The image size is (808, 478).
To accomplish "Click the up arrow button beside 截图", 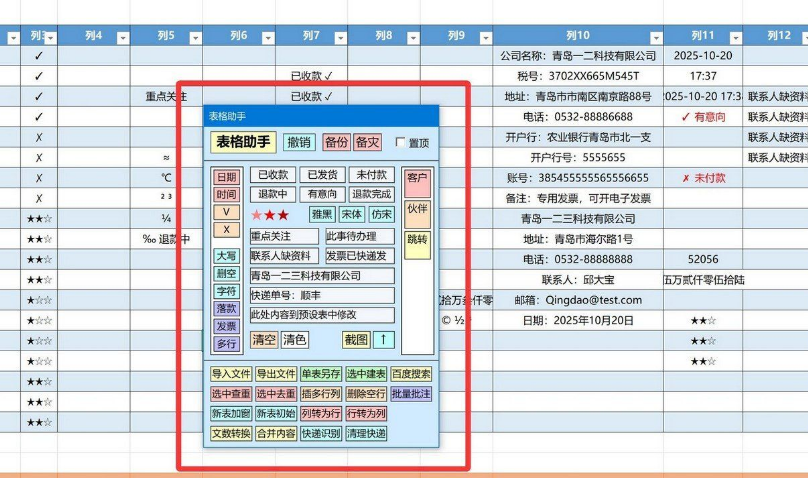I will [384, 340].
